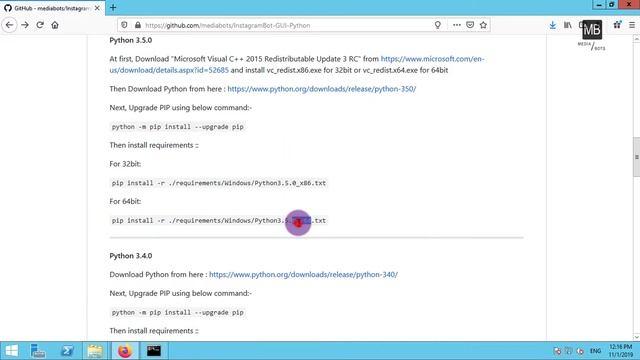Switch to Firefox in the taskbar
Image resolution: width=640 pixels, height=360 pixels.
point(125,351)
